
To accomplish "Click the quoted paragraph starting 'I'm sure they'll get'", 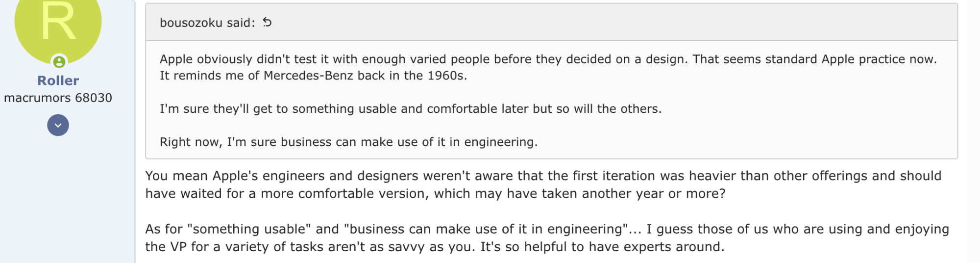I will click(411, 108).
